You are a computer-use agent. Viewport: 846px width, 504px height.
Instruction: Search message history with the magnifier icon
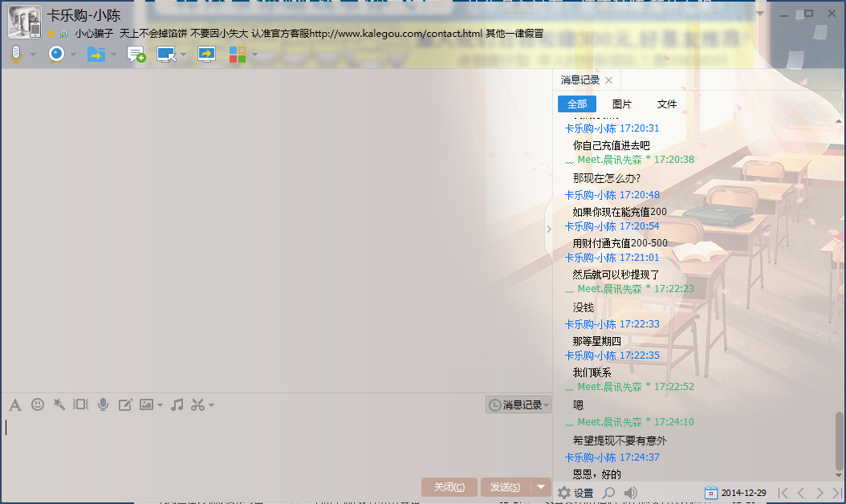tap(609, 493)
